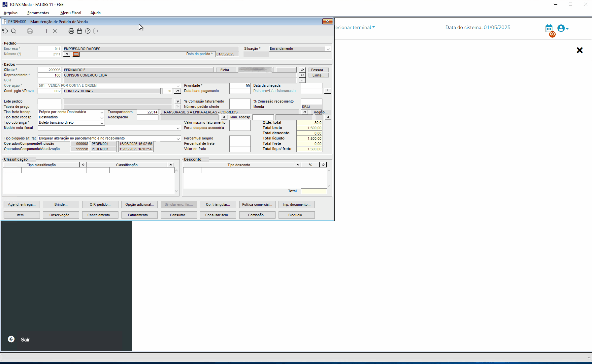Click the calendar grid icon beside Número
This screenshot has height=364, width=592.
pyautogui.click(x=76, y=54)
